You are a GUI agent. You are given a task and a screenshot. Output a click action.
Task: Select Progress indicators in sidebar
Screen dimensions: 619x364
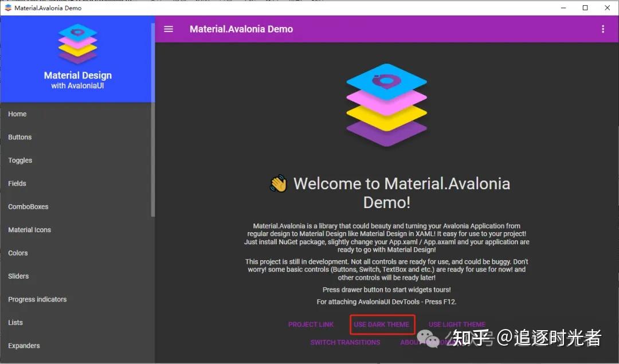37,299
